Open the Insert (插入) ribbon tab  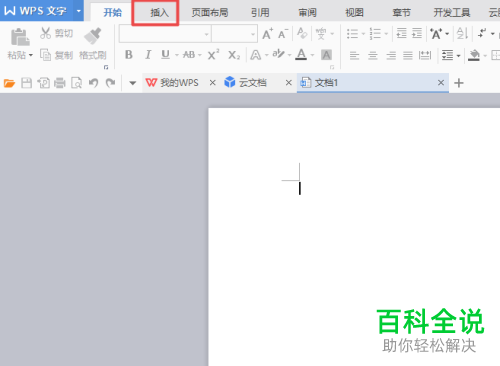pyautogui.click(x=159, y=13)
